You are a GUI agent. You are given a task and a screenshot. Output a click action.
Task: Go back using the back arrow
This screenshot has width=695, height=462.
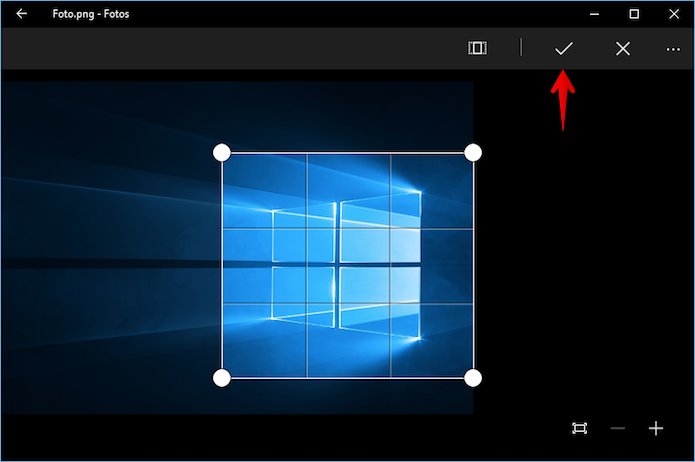[x=21, y=14]
